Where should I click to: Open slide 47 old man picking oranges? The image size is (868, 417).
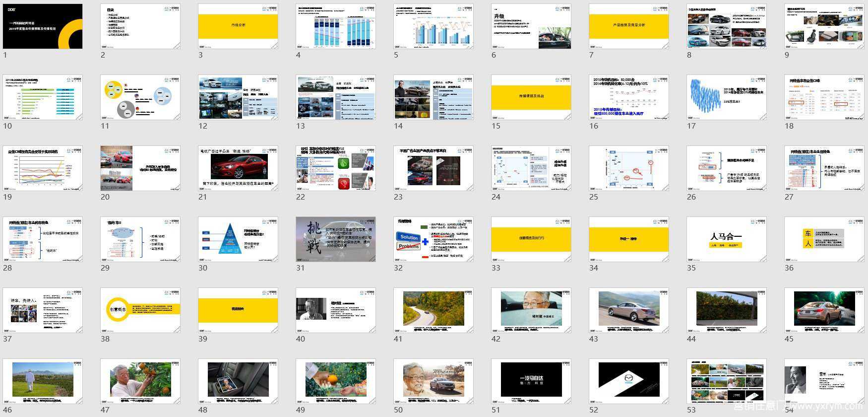point(140,381)
